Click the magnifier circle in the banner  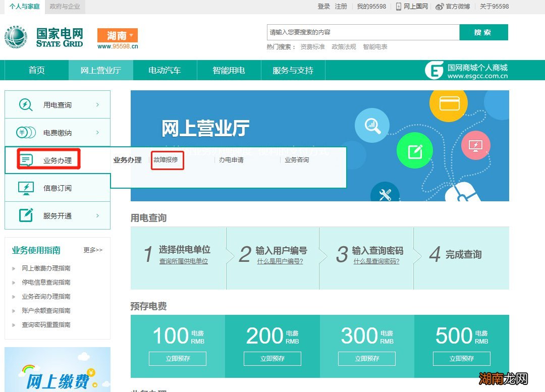tap(372, 126)
